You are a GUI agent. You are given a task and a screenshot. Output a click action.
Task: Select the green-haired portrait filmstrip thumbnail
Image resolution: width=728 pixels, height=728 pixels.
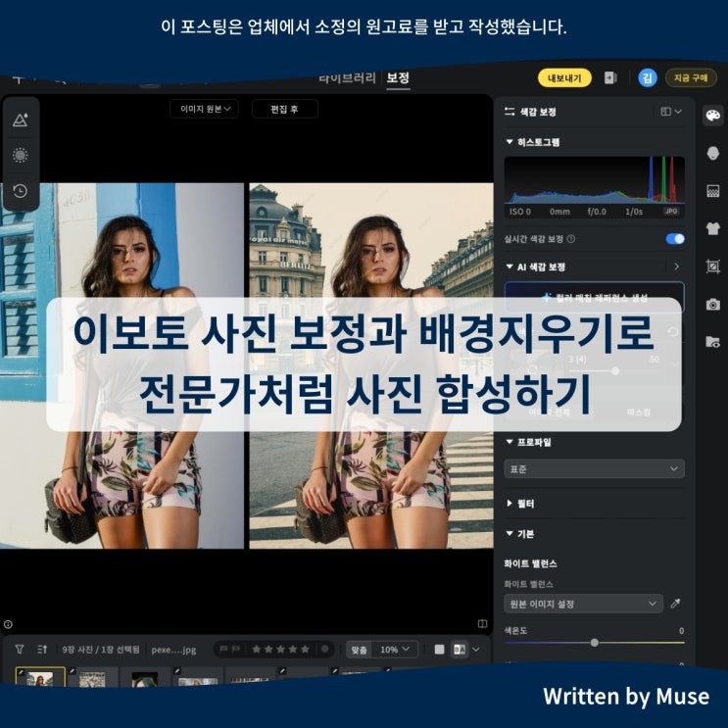tap(144, 679)
